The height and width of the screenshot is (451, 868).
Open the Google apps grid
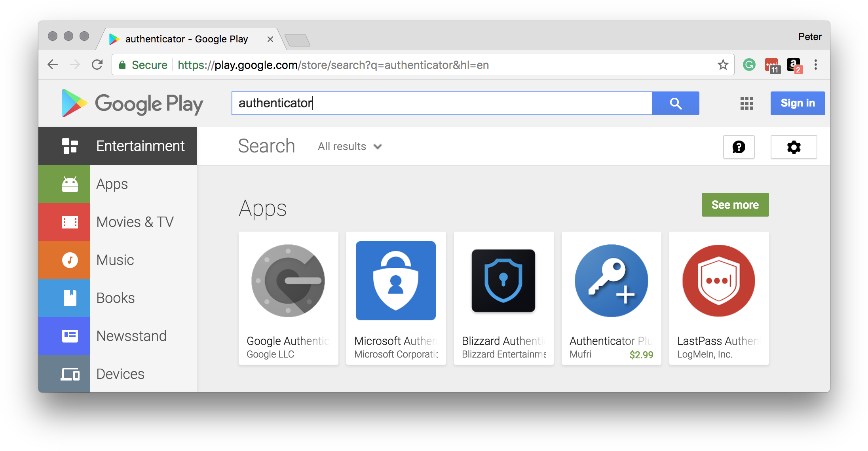tap(746, 103)
